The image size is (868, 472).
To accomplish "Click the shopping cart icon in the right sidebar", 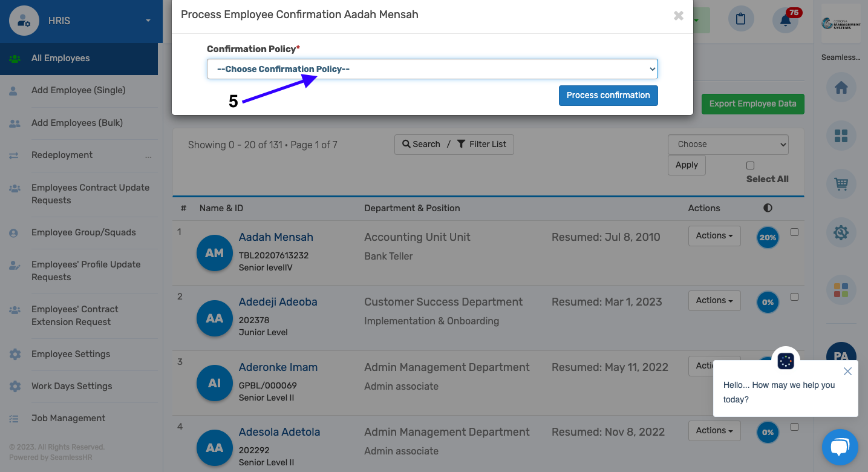I will click(841, 184).
